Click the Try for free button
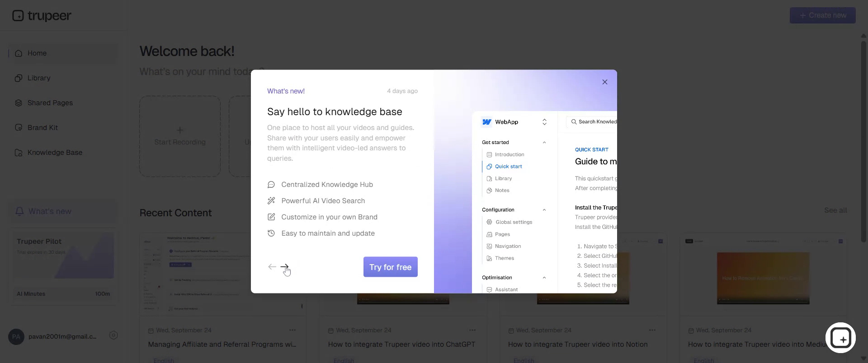 [391, 267]
